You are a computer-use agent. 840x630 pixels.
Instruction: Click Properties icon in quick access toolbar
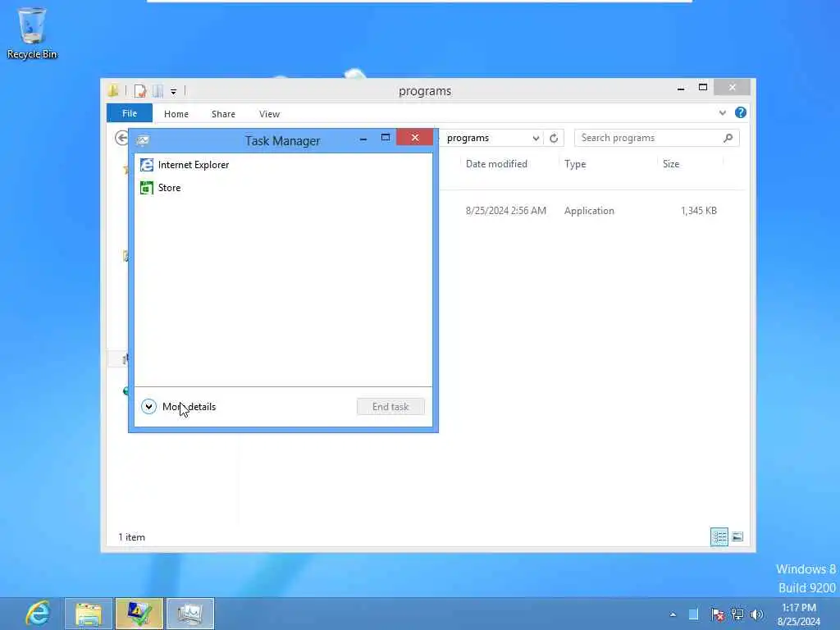(139, 91)
